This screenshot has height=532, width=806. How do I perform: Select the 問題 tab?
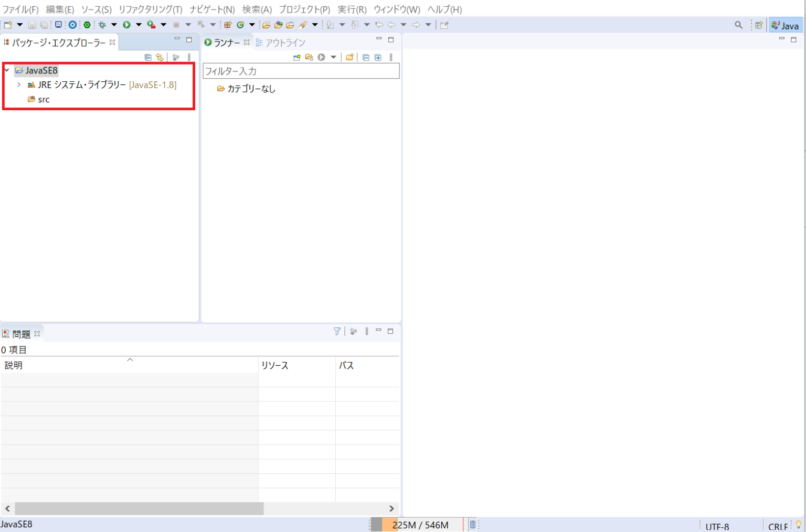21,334
